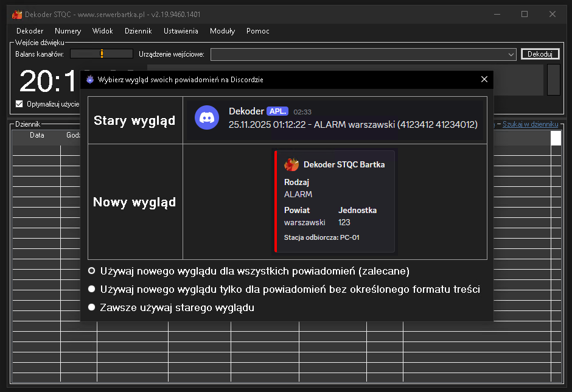Image resolution: width=572 pixels, height=392 pixels.
Task: Expand the Urządzenie wejściowe dropdown
Action: tap(511, 55)
